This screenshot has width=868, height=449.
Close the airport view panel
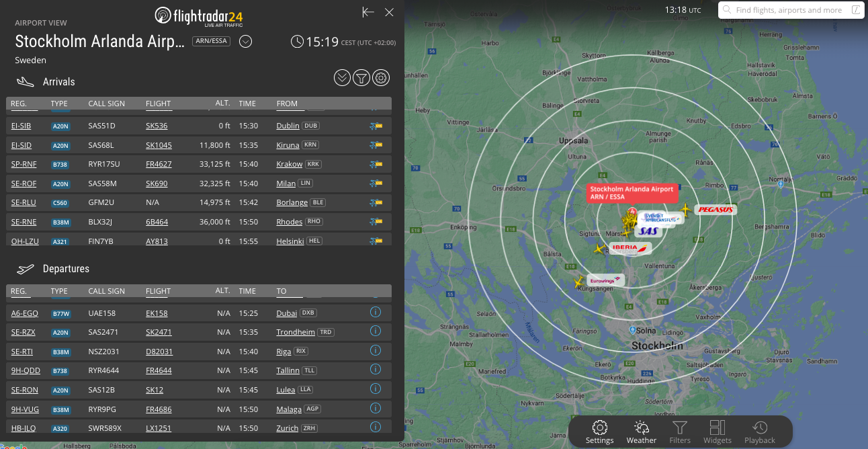[389, 12]
